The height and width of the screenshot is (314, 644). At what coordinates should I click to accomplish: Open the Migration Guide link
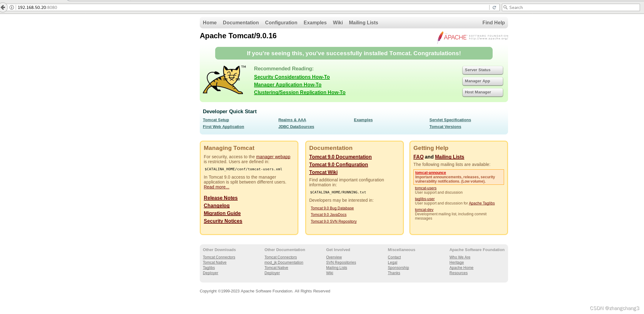click(222, 213)
